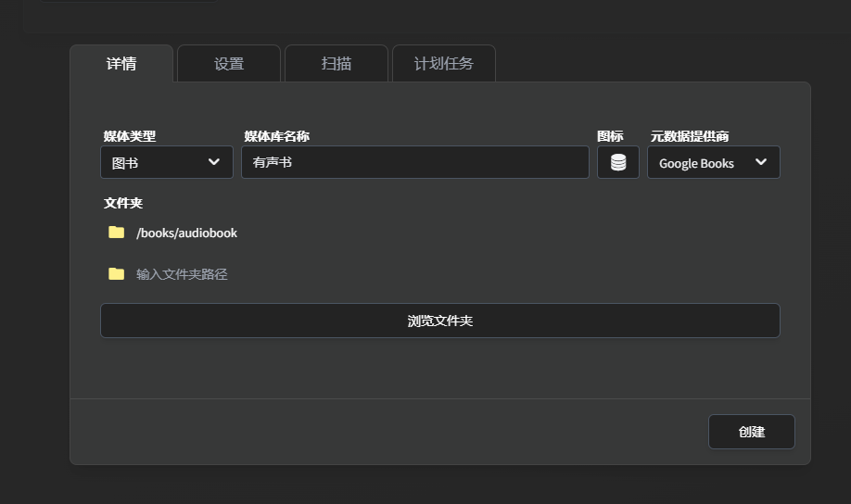Click the 元数据提供商 label
Image resolution: width=851 pixels, height=504 pixels.
(x=689, y=136)
